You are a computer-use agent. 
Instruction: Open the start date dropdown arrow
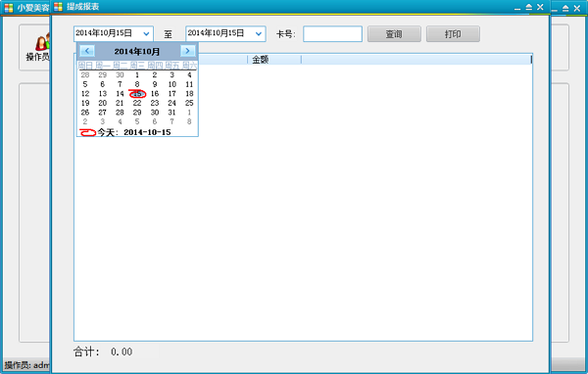[x=146, y=33]
